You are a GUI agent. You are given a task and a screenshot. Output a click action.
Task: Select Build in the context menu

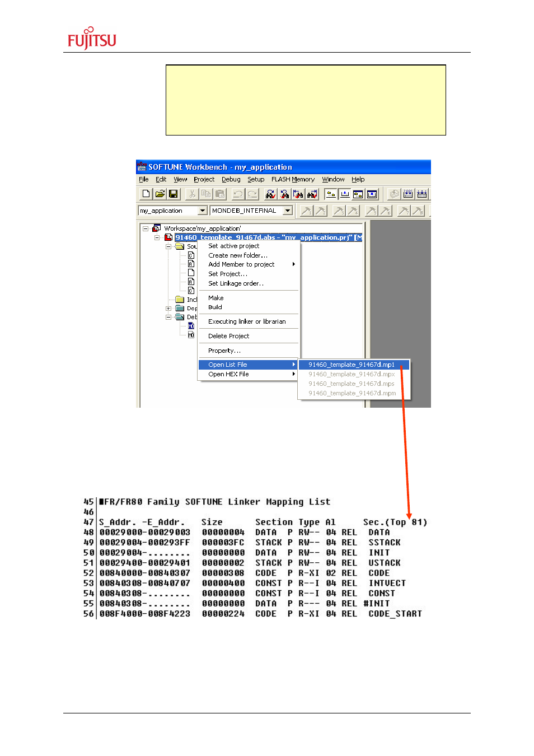tap(249, 307)
